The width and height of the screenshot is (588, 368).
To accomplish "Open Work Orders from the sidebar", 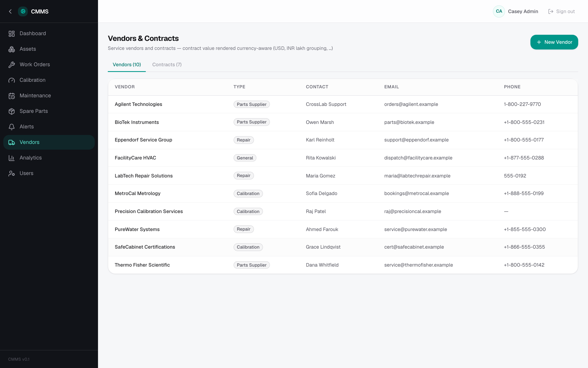I will 49,65.
